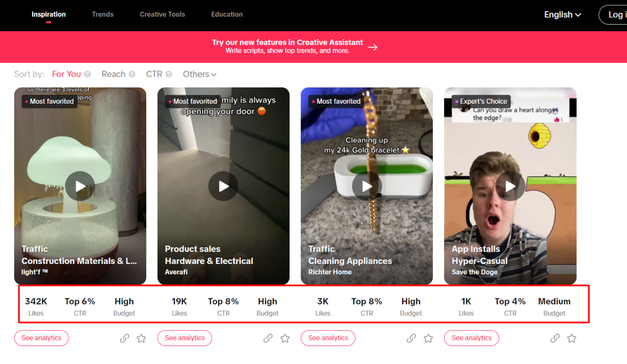
Task: Copy link for the Averafi ad
Action: [268, 338]
